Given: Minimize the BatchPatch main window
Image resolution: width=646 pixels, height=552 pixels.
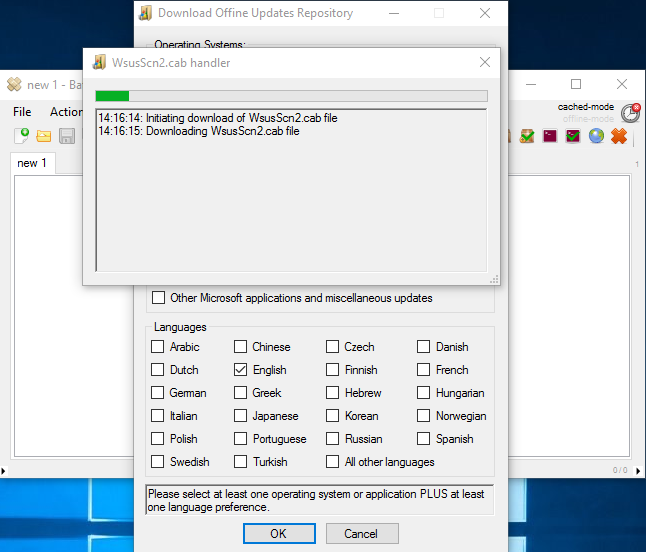Looking at the screenshot, I should pos(531,84).
